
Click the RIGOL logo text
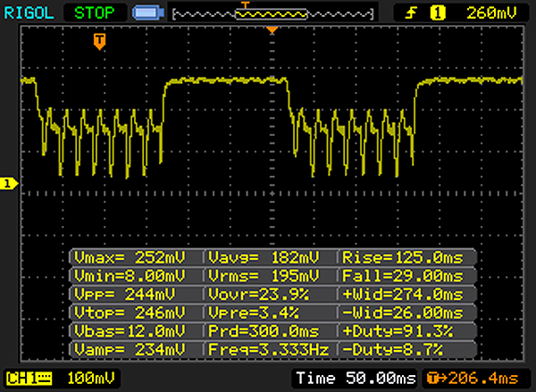tap(29, 13)
